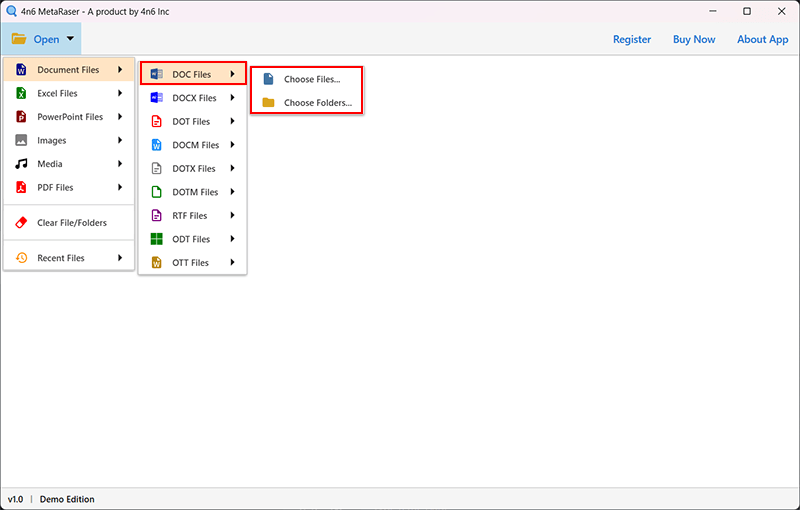This screenshot has width=800, height=510.
Task: Open the About App link
Action: [762, 39]
